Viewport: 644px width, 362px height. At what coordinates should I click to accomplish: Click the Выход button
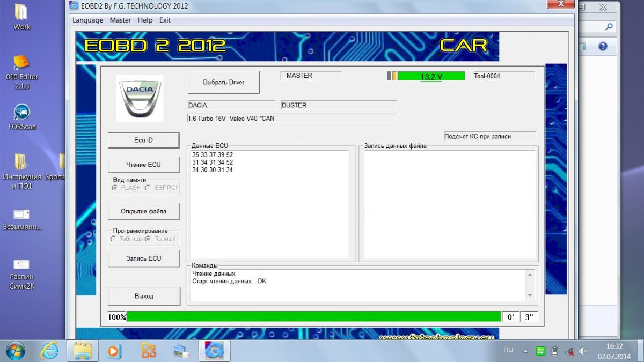pos(143,296)
